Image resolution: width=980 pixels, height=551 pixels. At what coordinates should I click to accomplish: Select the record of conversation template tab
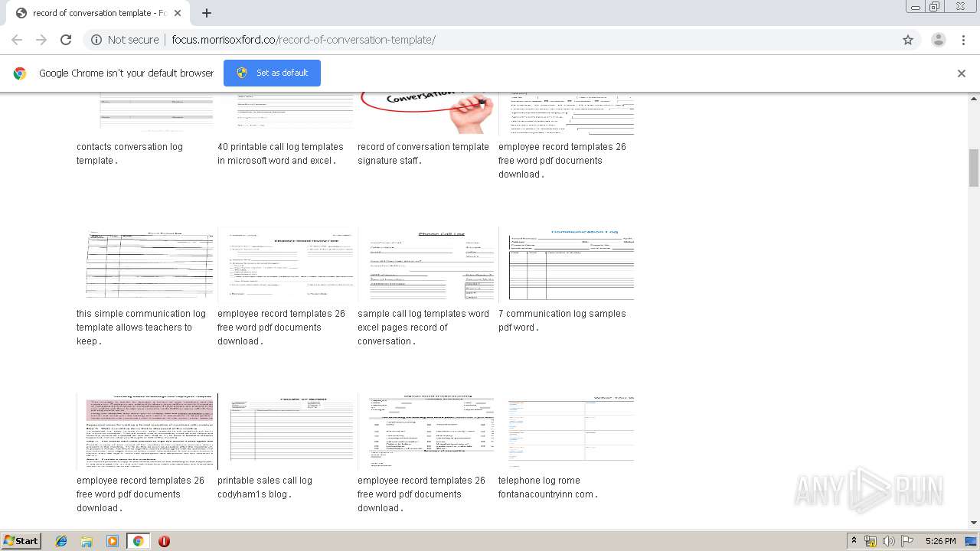tap(98, 13)
